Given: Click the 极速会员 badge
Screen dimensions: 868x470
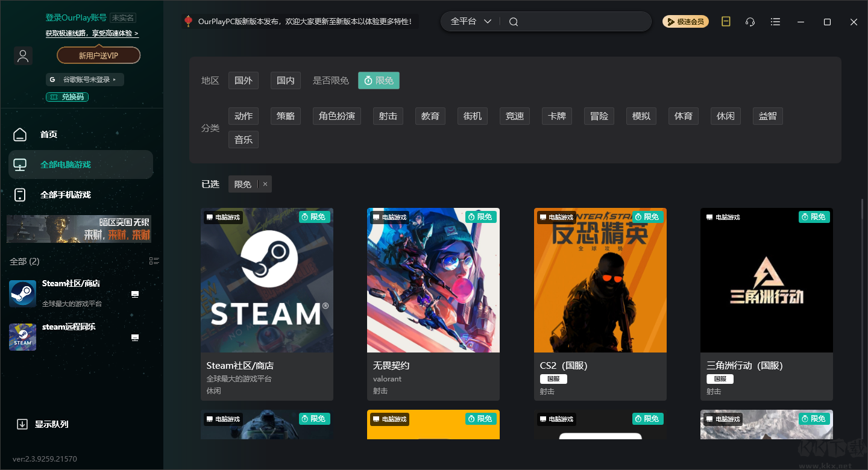Looking at the screenshot, I should click(x=685, y=22).
